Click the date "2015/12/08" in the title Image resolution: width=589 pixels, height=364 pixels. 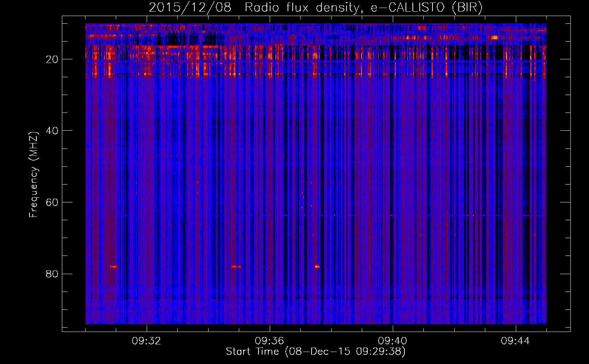coord(190,8)
